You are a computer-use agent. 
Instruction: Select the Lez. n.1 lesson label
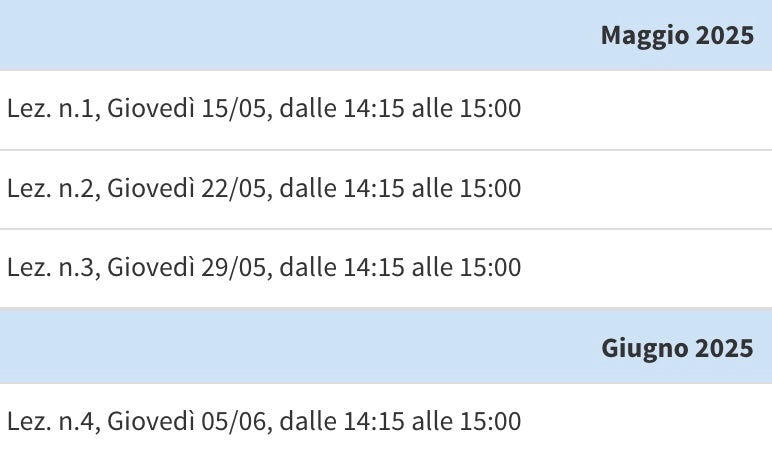[x=50, y=108]
